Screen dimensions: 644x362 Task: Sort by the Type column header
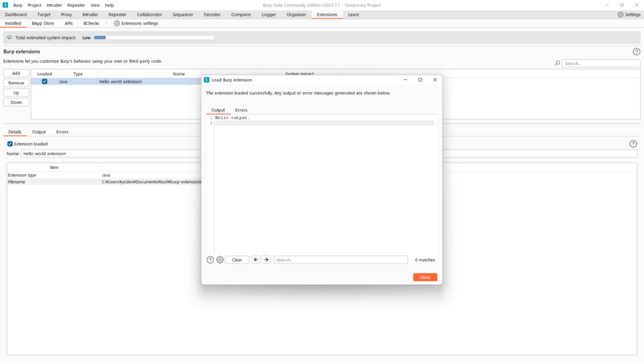(78, 74)
